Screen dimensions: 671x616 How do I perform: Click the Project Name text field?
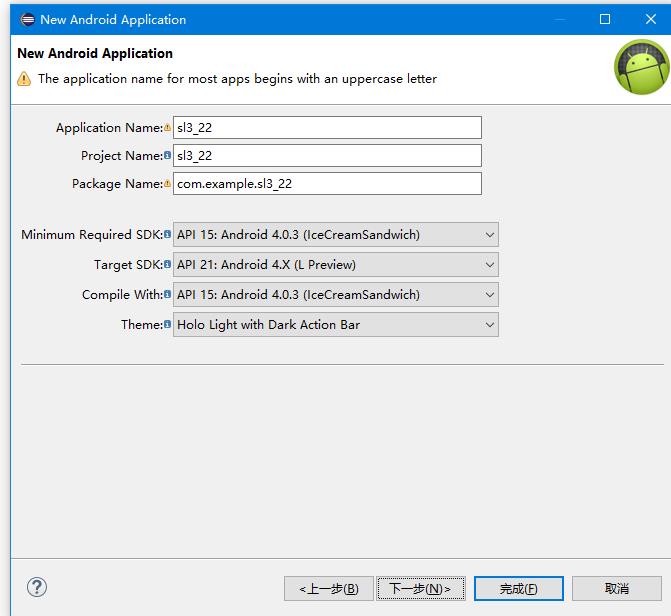pos(327,155)
